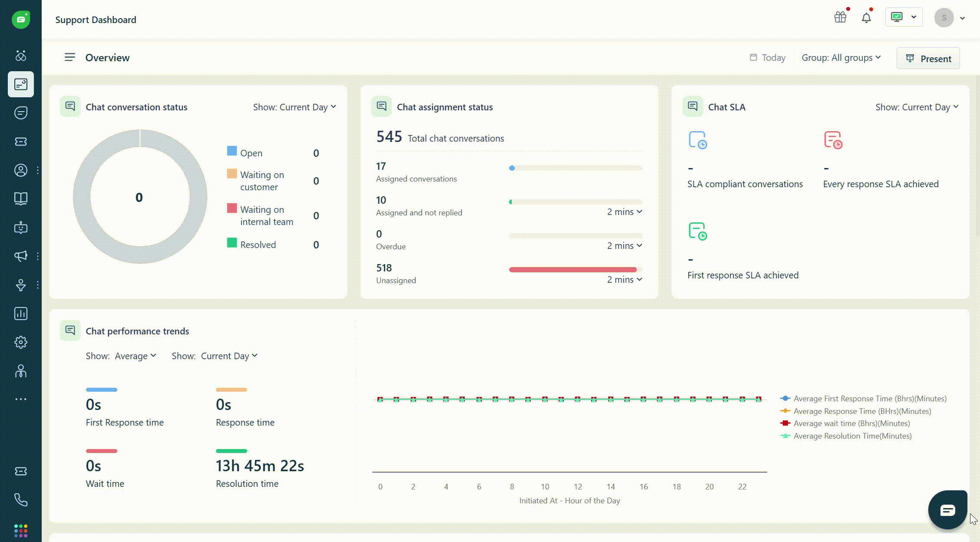Image resolution: width=980 pixels, height=542 pixels.
Task: Toggle Average wait time legend series
Action: pyautogui.click(x=851, y=423)
